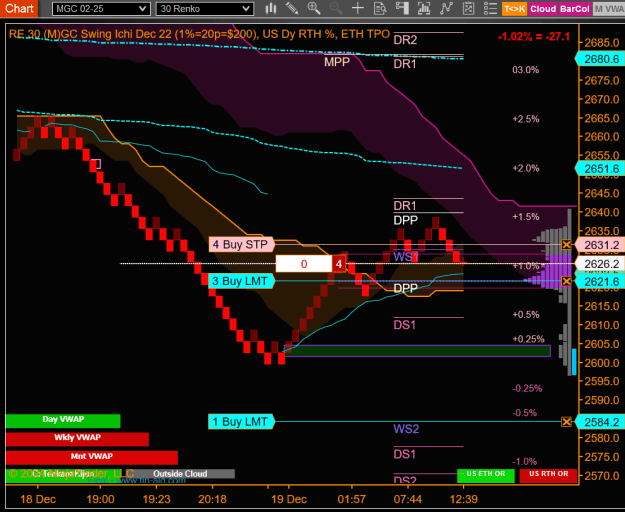The image size is (625, 512).
Task: Click the zoom in magnifier icon
Action: 314,8
